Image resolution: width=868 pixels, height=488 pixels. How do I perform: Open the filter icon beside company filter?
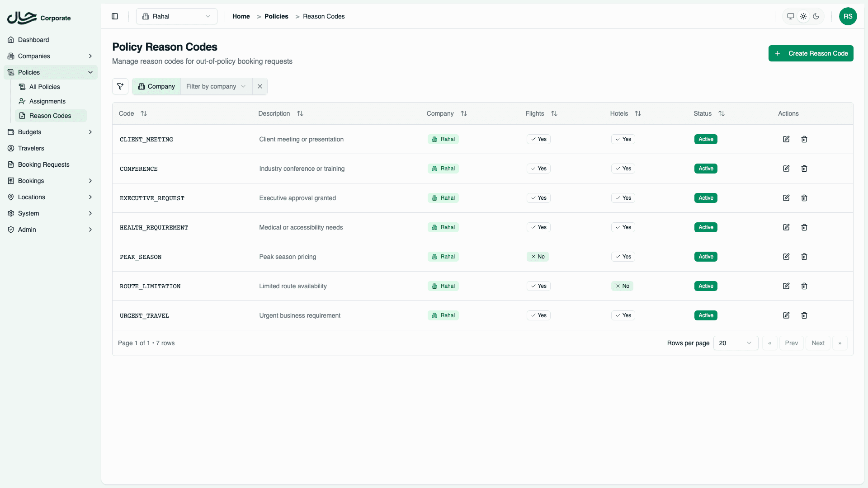click(120, 86)
